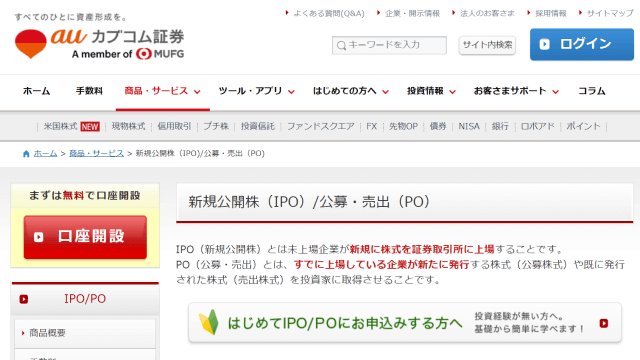Go to ホーム in main navigation
Viewport: 640px width, 360px height.
[x=36, y=91]
